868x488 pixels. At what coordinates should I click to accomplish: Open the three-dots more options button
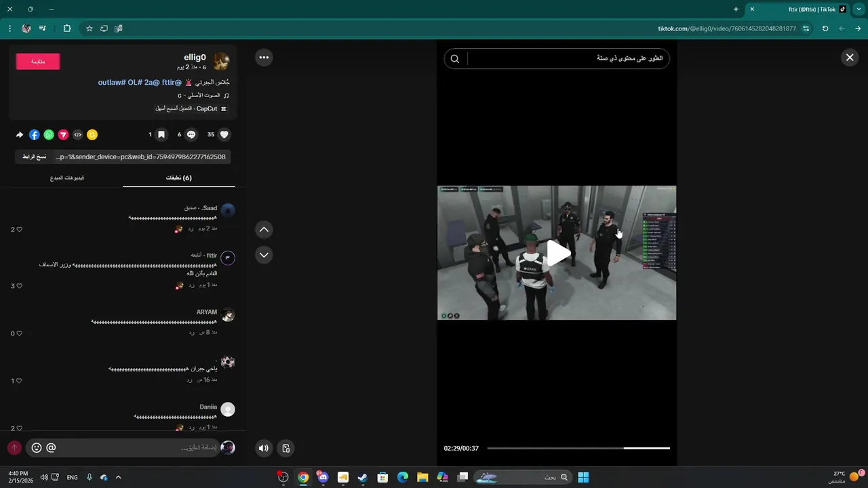[264, 58]
